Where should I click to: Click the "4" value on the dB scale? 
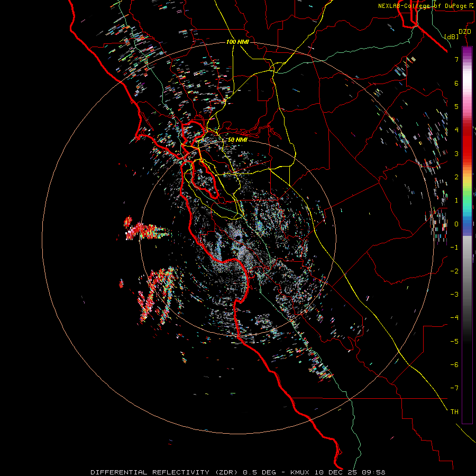click(x=456, y=130)
